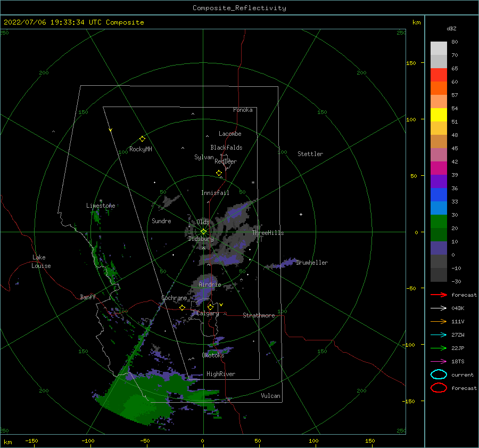
Task: Click the green 22JP arrow icon
Action: point(439,348)
